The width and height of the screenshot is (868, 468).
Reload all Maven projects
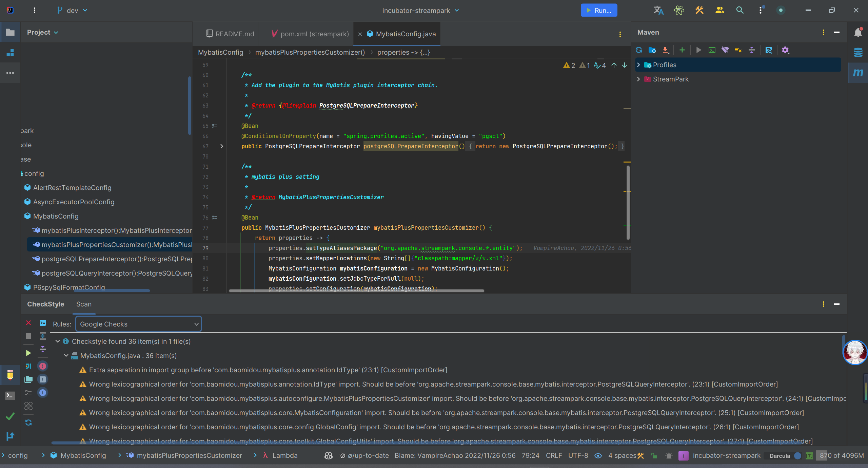tap(639, 50)
